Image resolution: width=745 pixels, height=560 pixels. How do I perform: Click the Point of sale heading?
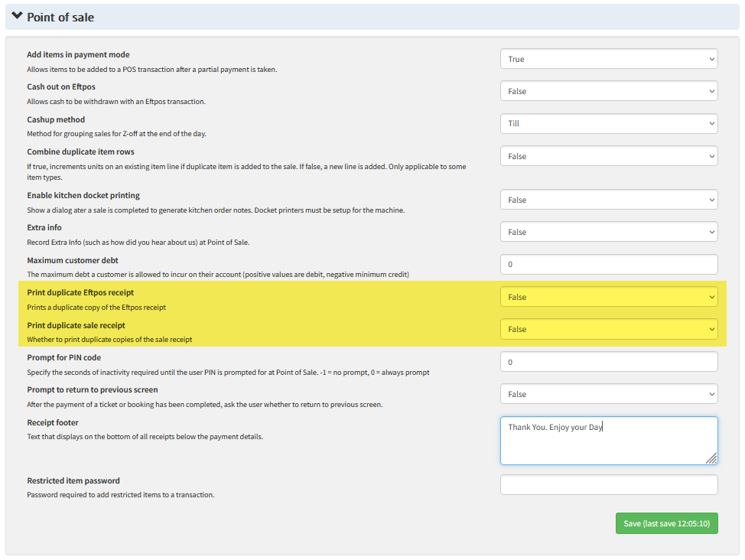click(x=60, y=17)
